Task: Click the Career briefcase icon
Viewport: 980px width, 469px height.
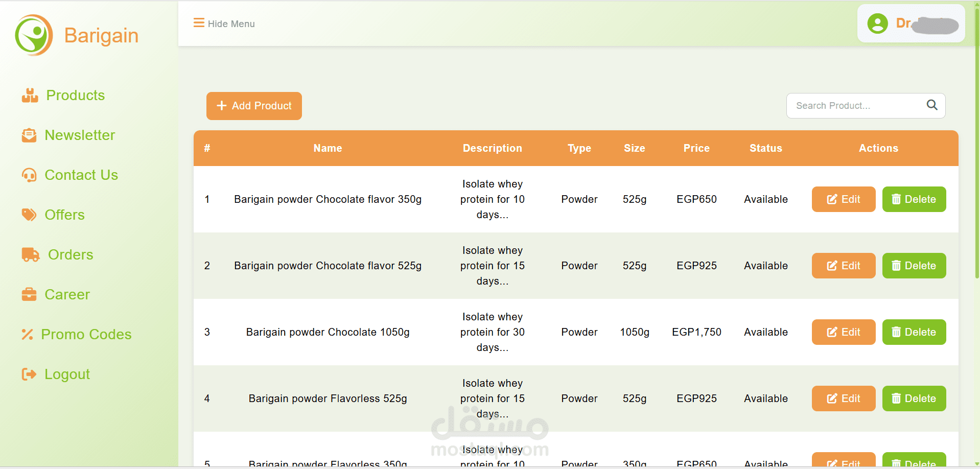Action: 29,295
